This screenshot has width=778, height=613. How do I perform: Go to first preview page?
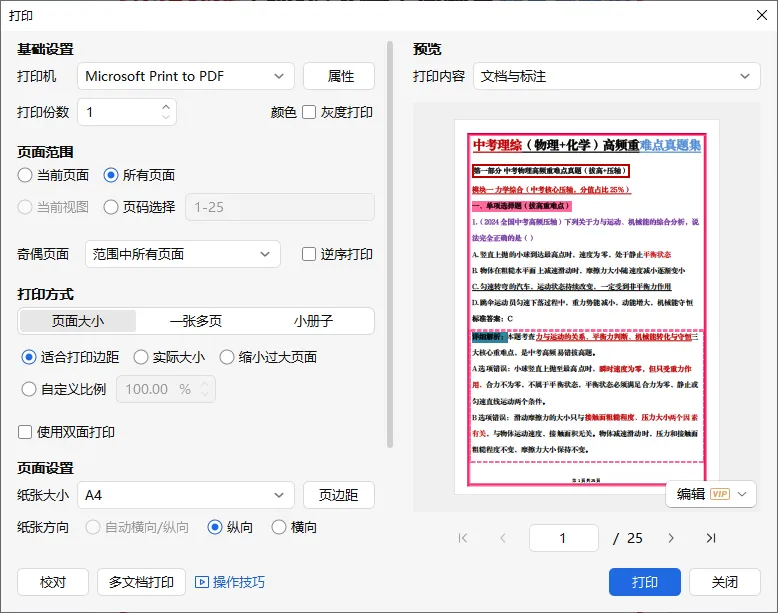point(463,538)
